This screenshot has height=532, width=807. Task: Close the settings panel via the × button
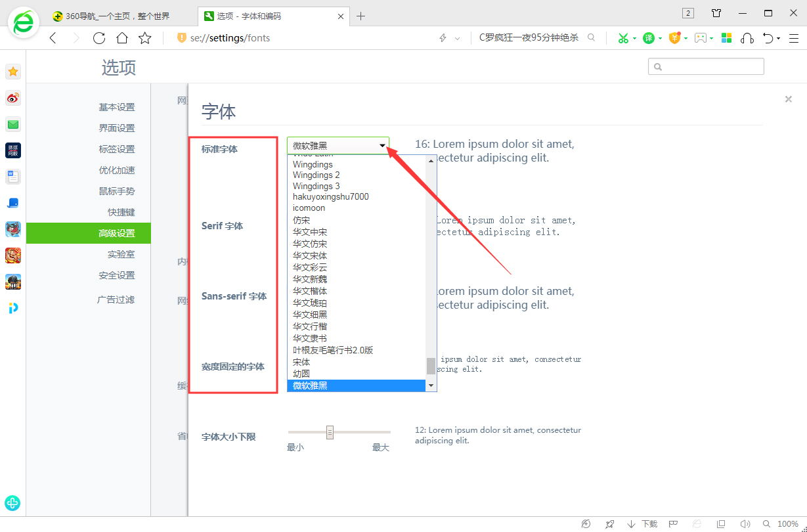pos(788,99)
